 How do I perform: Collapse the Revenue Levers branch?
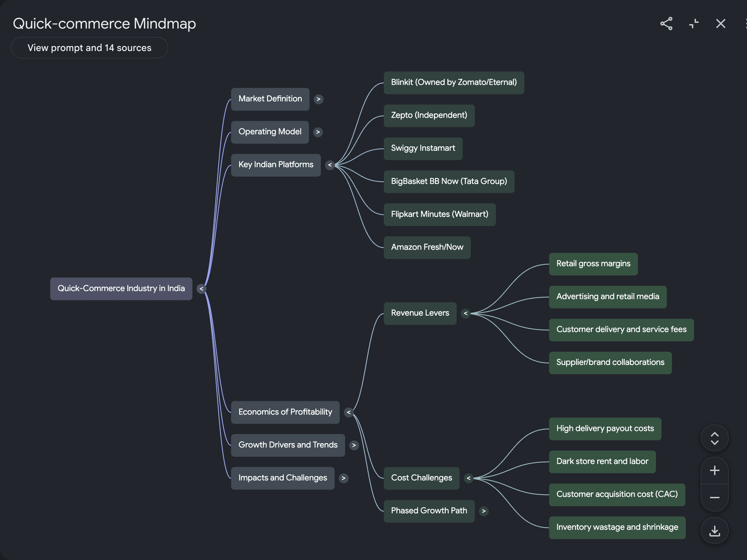point(466,314)
